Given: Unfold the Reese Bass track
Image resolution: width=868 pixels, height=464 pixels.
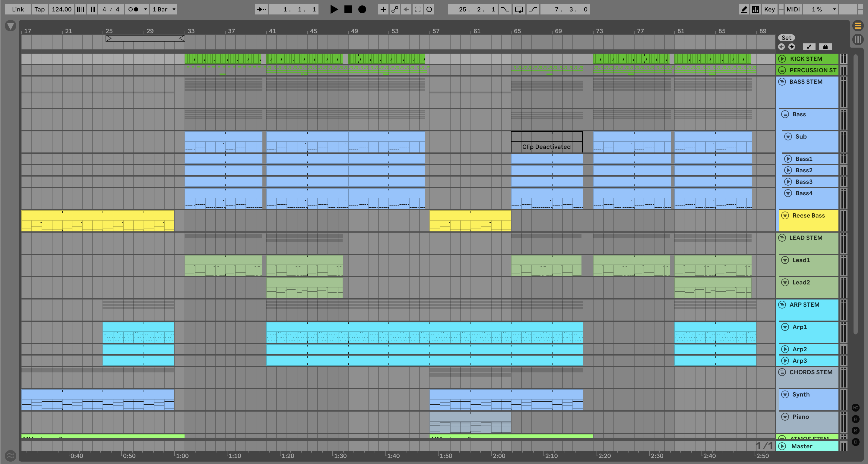Looking at the screenshot, I should 785,215.
